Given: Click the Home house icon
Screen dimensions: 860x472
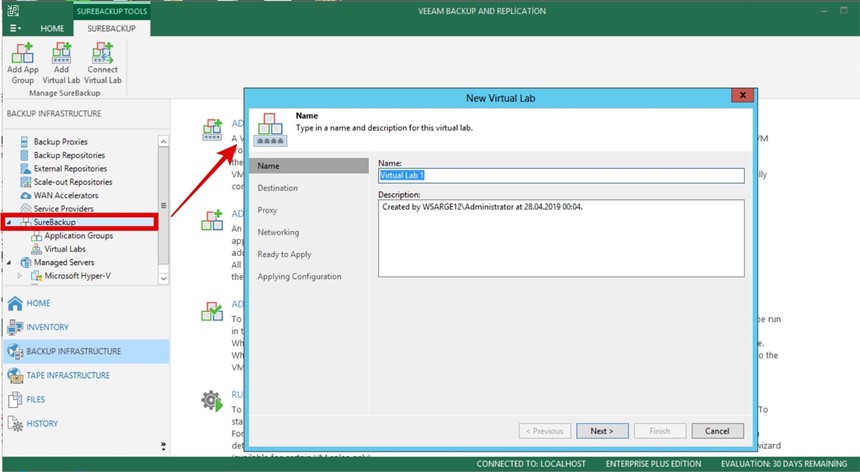Looking at the screenshot, I should (15, 303).
